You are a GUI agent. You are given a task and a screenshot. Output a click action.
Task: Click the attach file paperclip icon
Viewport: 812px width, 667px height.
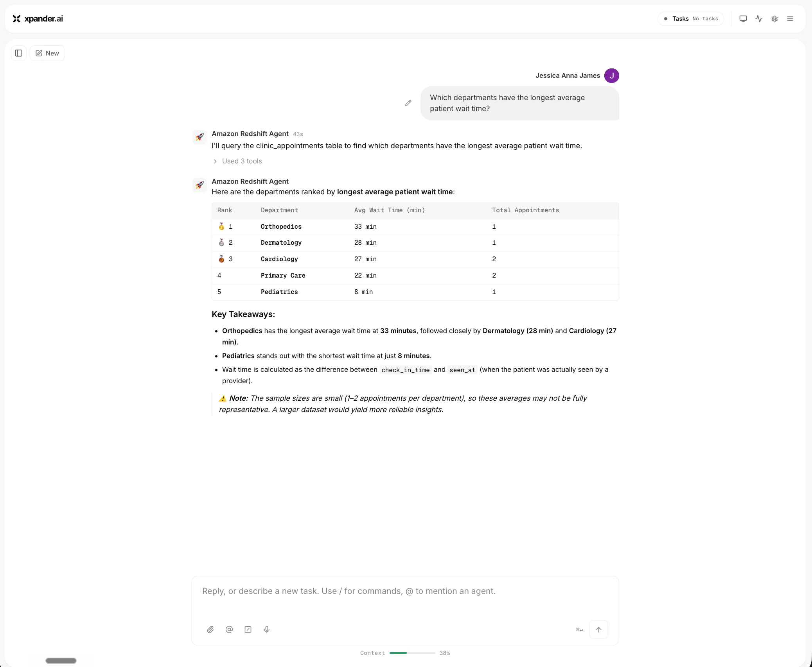click(210, 629)
